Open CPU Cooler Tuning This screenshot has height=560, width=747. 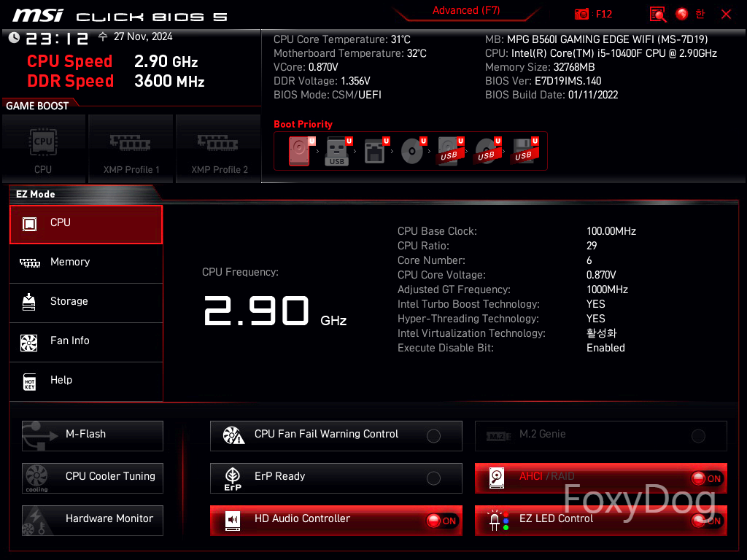[x=93, y=478]
